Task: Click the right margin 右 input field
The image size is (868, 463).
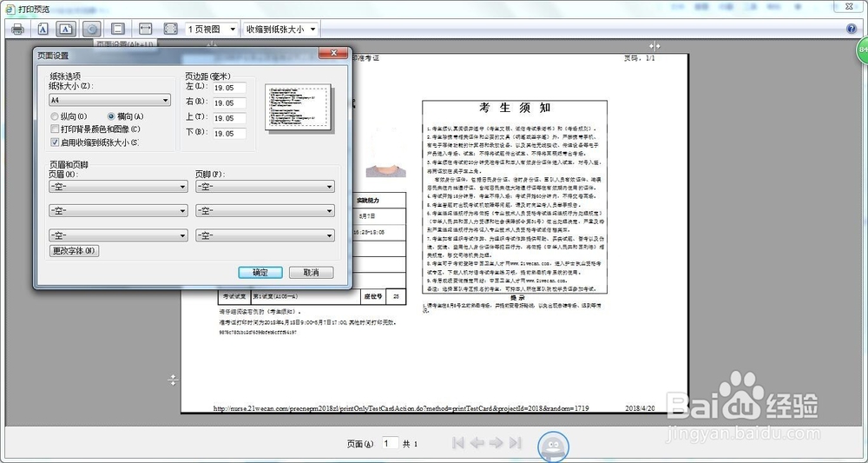Action: pyautogui.click(x=229, y=103)
